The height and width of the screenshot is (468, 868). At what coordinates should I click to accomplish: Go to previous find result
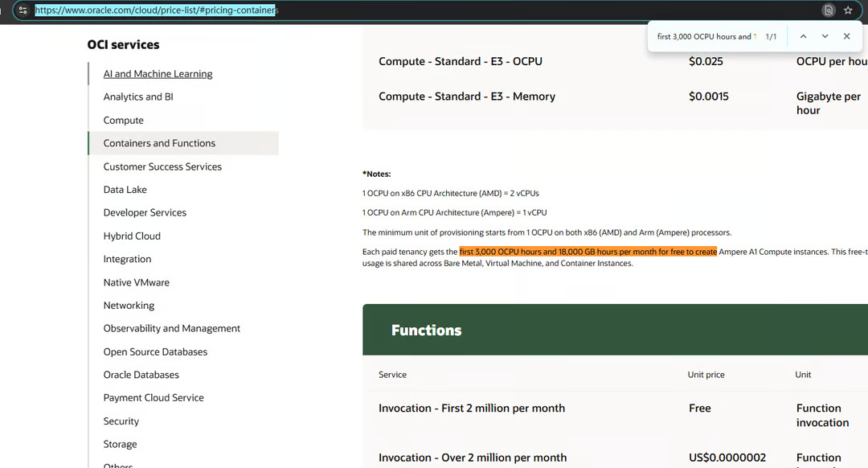(x=803, y=36)
